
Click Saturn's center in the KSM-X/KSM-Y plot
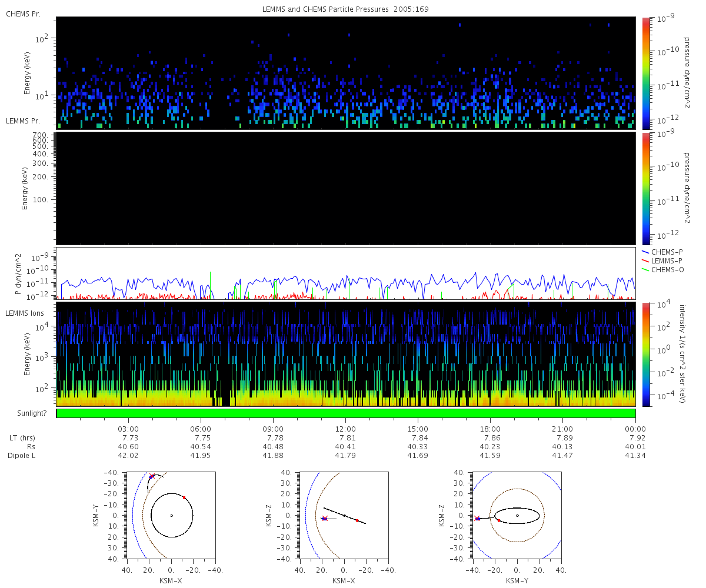pyautogui.click(x=171, y=516)
